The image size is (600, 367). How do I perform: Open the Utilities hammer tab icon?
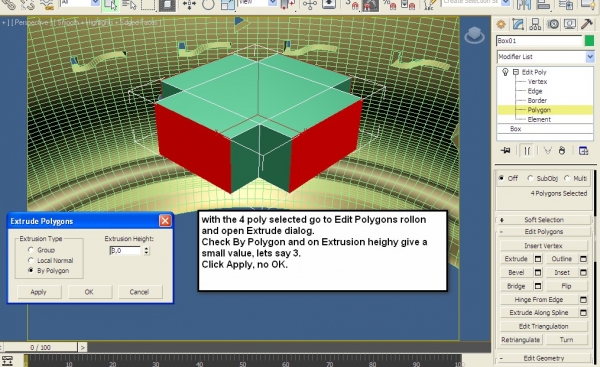587,24
